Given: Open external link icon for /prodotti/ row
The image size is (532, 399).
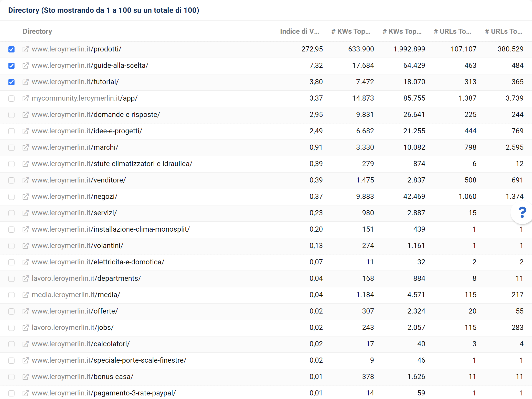Looking at the screenshot, I should (25, 49).
